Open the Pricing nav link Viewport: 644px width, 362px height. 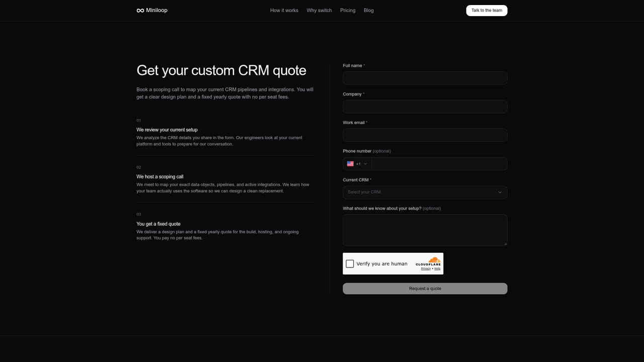point(348,11)
